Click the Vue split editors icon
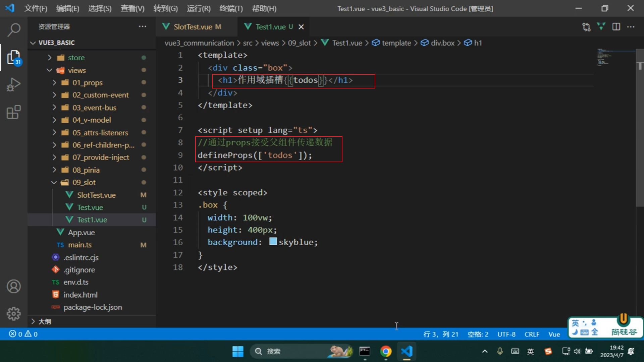 coord(601,26)
